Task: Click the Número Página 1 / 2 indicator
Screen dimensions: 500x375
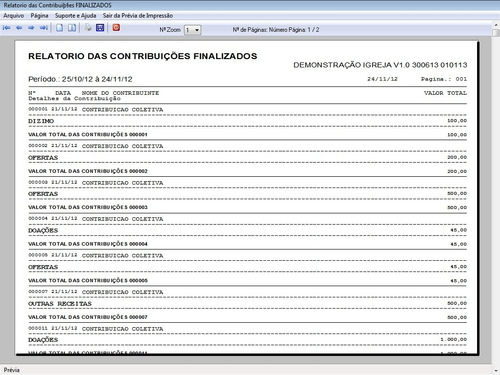Action: tap(294, 30)
